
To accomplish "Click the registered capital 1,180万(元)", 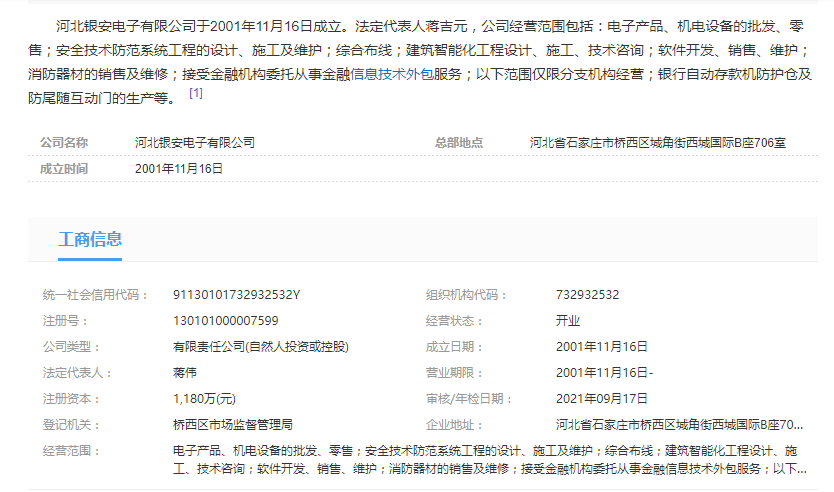I will click(x=204, y=399).
